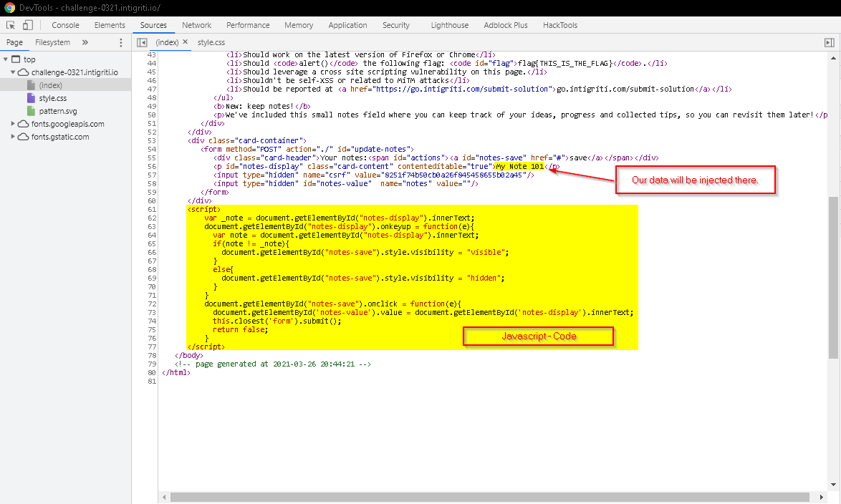Expand the fonts.googleapis.com node
The image size is (841, 504).
14,124
